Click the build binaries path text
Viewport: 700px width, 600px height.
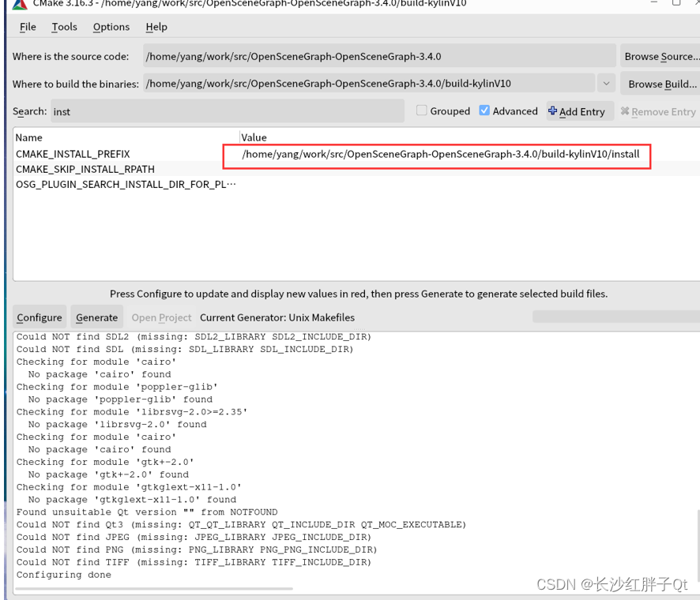328,84
